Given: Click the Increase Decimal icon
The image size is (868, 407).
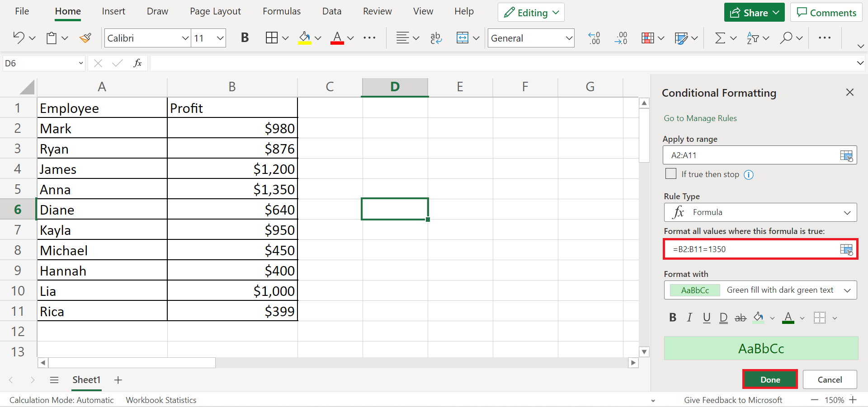Looking at the screenshot, I should 594,38.
